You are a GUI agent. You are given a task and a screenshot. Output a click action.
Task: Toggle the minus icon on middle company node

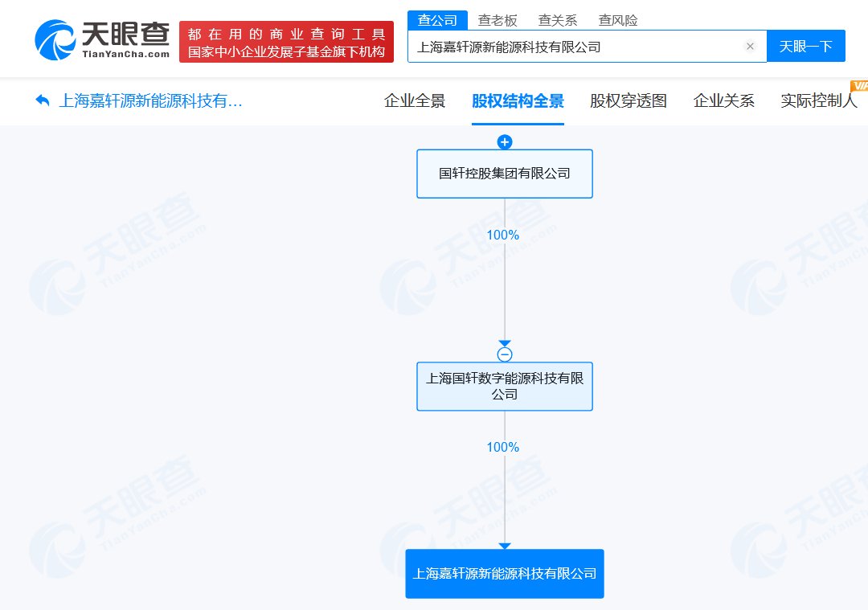click(x=505, y=353)
